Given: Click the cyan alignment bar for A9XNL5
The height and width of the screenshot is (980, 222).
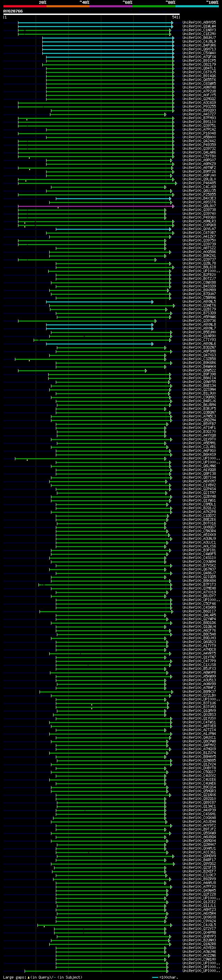Looking at the screenshot, I should (100, 302).
